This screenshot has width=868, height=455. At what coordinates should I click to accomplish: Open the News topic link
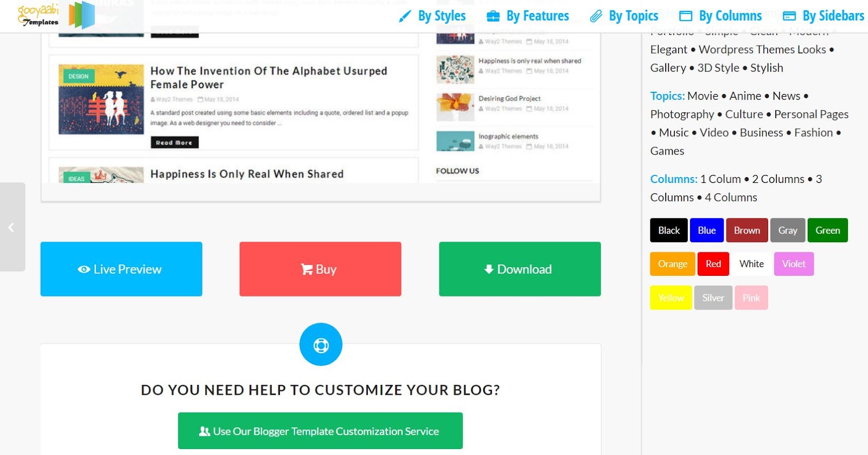[786, 96]
